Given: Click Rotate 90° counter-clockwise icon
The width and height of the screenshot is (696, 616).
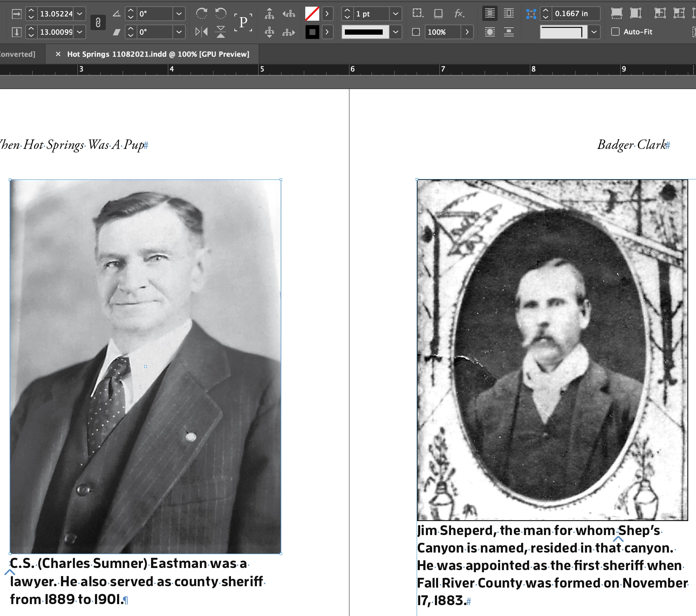Looking at the screenshot, I should tap(220, 14).
